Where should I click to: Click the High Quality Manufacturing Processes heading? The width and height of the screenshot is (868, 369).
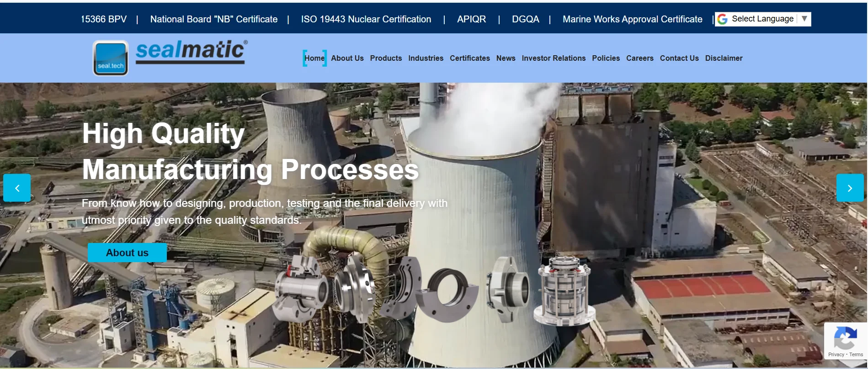pyautogui.click(x=250, y=151)
